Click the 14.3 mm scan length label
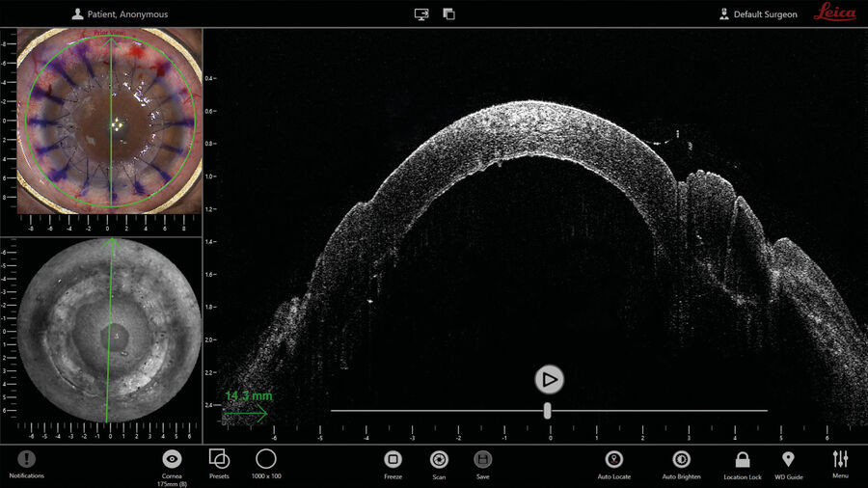 tap(249, 395)
